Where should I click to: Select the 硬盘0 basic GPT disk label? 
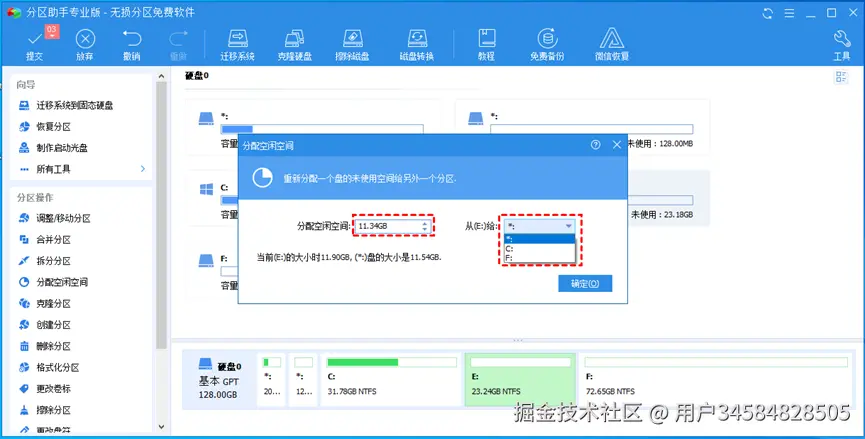(x=220, y=379)
